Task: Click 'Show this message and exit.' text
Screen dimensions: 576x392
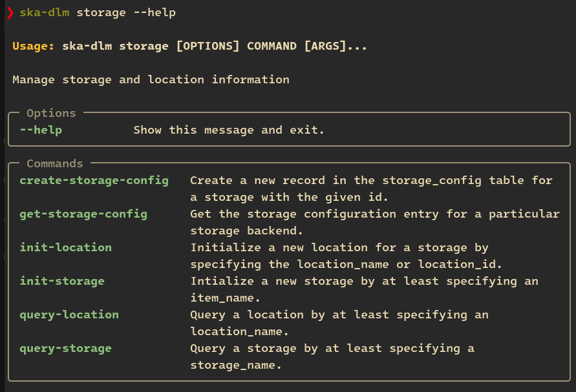Action: pos(229,130)
